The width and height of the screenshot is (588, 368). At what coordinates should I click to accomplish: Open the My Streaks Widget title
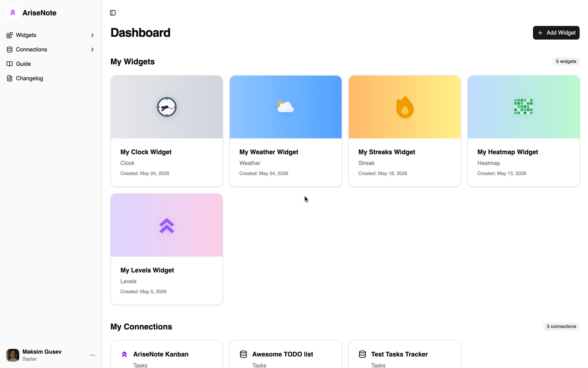(x=387, y=152)
